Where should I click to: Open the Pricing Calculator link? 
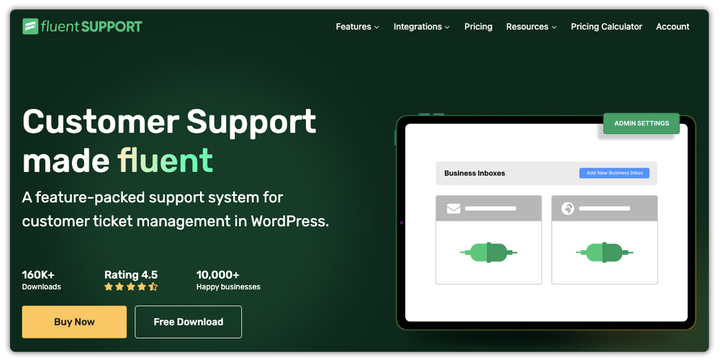(606, 27)
